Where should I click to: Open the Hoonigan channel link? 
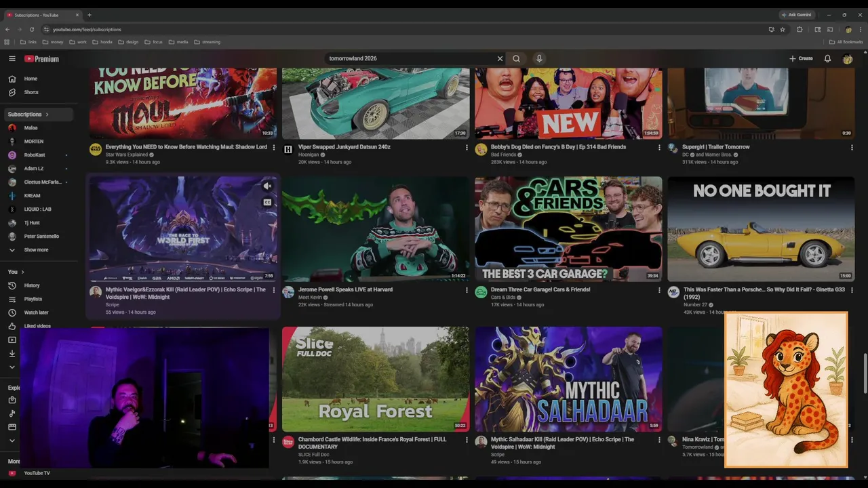click(309, 155)
